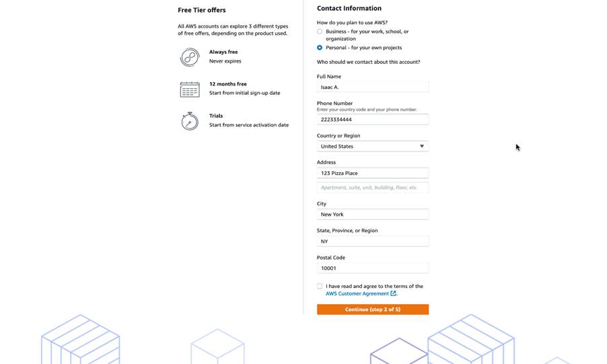Click the Postal Code field
This screenshot has width=607, height=364.
372,268
